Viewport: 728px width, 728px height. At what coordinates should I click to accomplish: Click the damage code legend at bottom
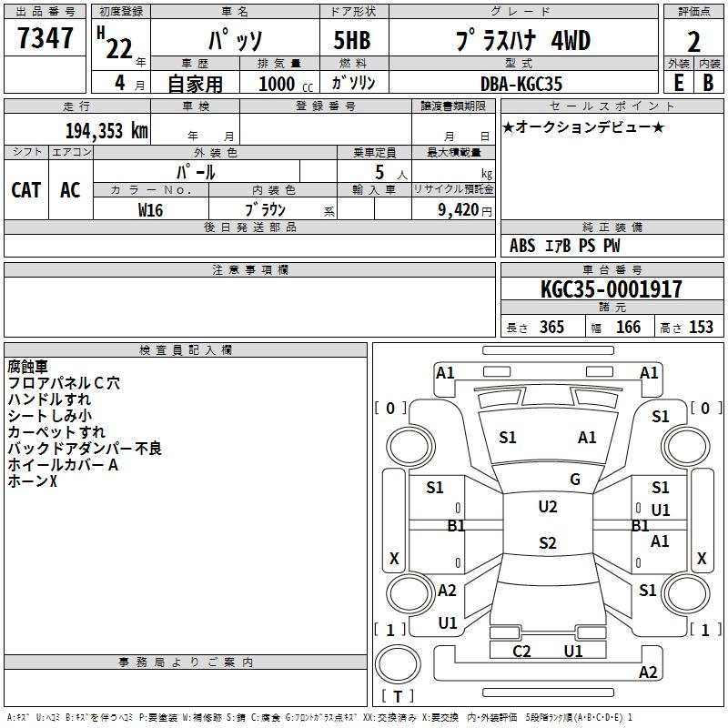[x=319, y=717]
